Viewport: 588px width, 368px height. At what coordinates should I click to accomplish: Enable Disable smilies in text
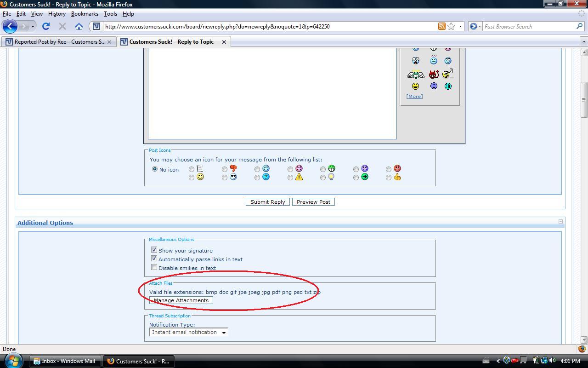coord(154,267)
